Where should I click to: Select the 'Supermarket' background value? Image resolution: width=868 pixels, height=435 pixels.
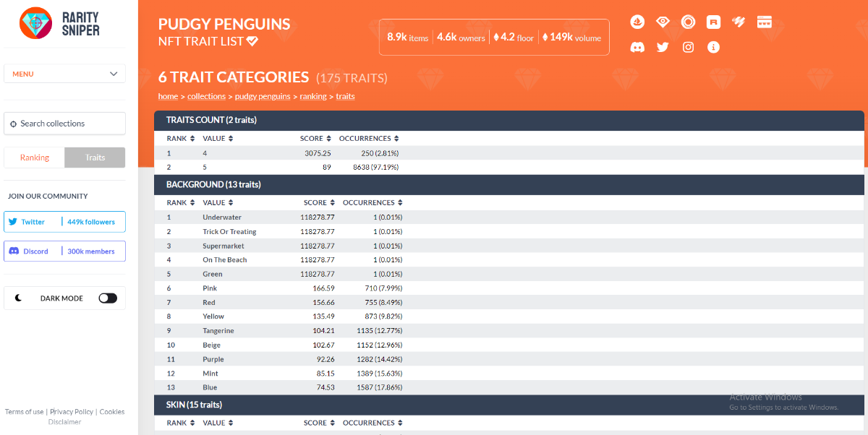[224, 246]
